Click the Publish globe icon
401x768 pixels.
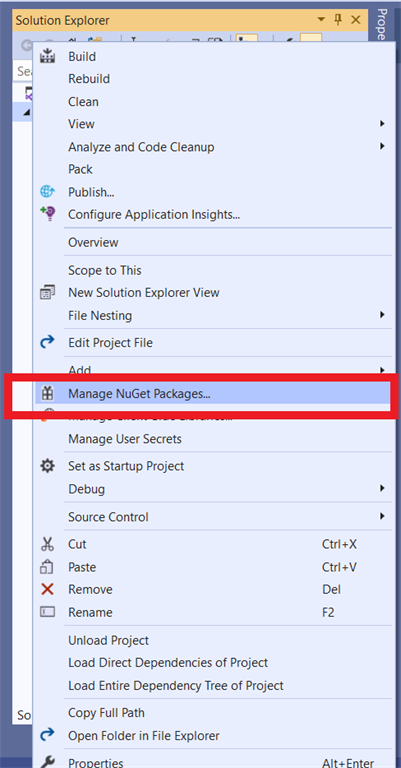pos(47,192)
